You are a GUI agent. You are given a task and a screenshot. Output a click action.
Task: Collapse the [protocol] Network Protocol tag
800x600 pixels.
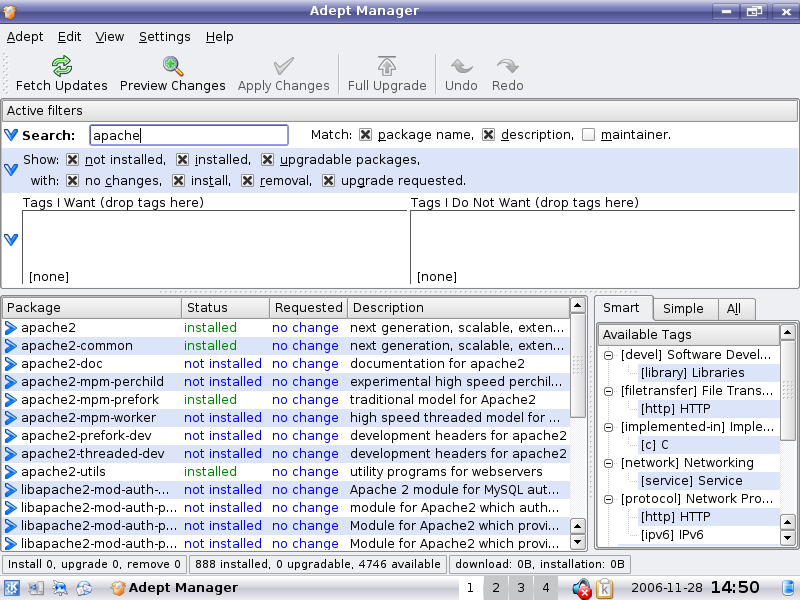[x=608, y=499]
